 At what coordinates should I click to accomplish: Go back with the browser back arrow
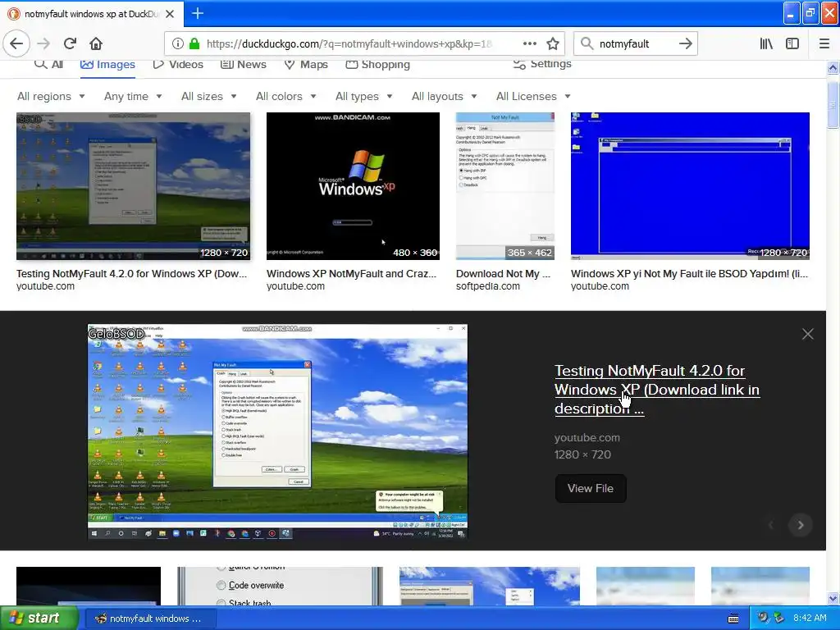tap(16, 43)
